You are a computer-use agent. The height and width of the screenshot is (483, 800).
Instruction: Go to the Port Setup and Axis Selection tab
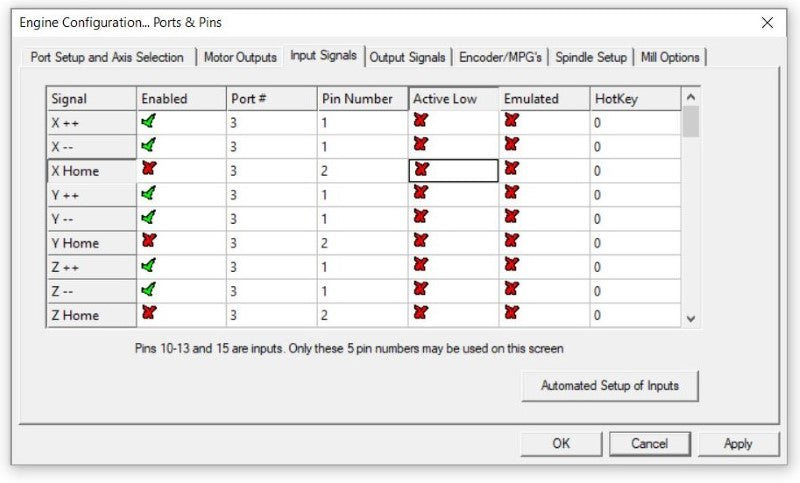click(x=107, y=57)
